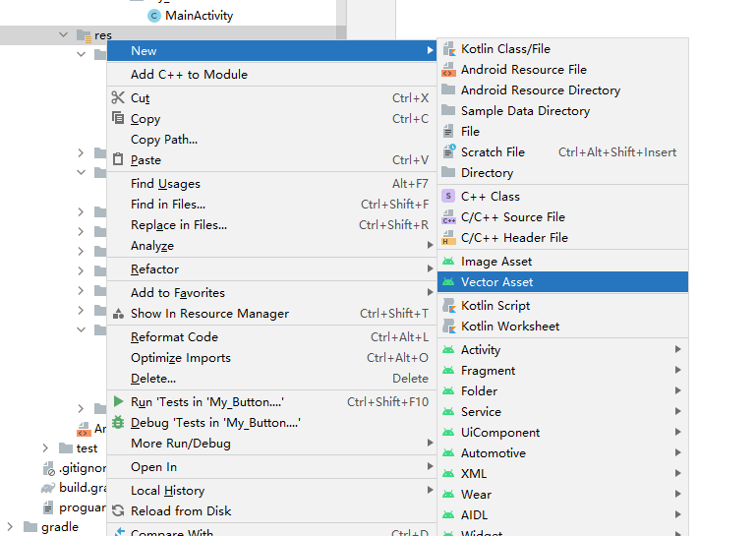Click the Paste clipboard icon
The image size is (756, 536).
pyautogui.click(x=118, y=159)
